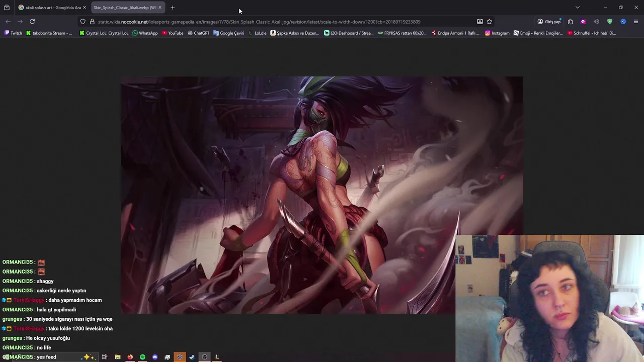Click chat message 'He olcay yusufoğlu'
The image size is (644, 362).
[48, 338]
